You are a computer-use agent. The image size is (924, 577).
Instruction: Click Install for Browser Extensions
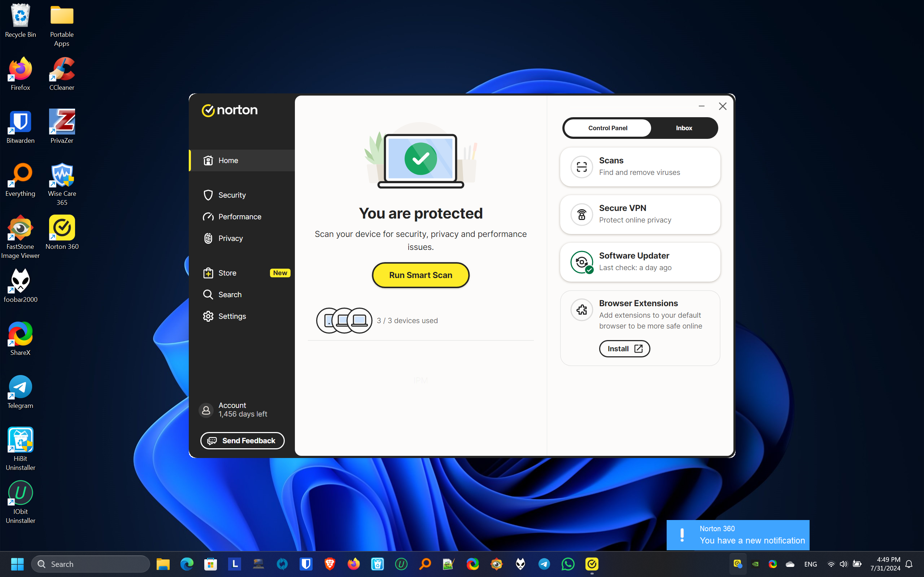(x=624, y=349)
